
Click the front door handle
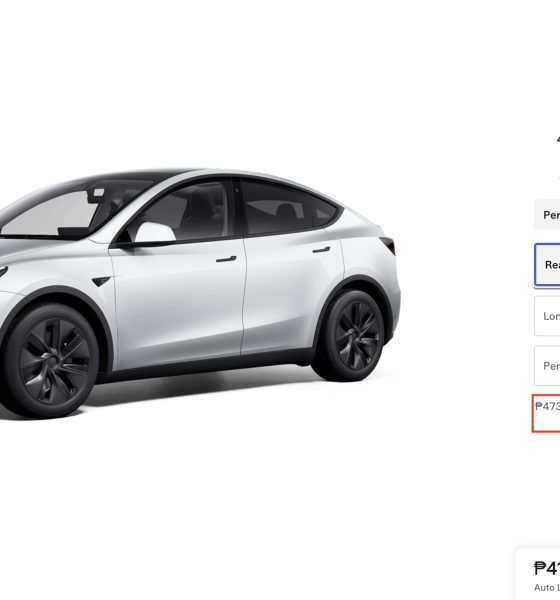[226, 259]
